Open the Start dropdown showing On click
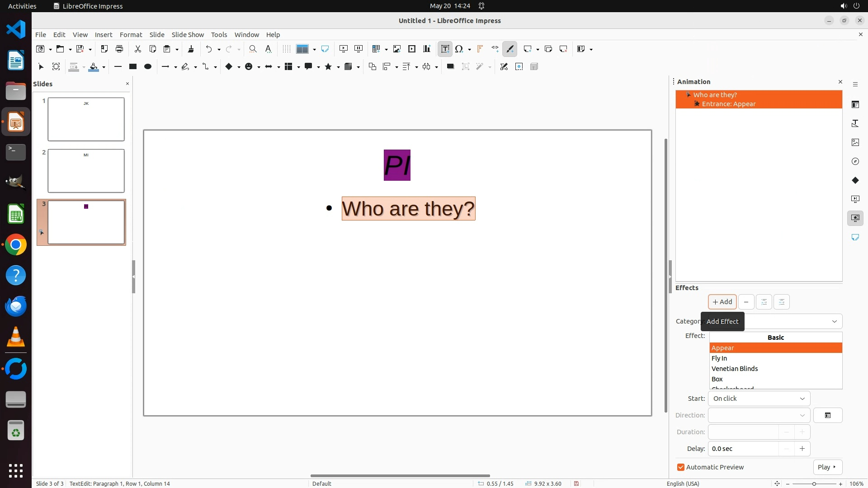868x488 pixels. (759, 399)
